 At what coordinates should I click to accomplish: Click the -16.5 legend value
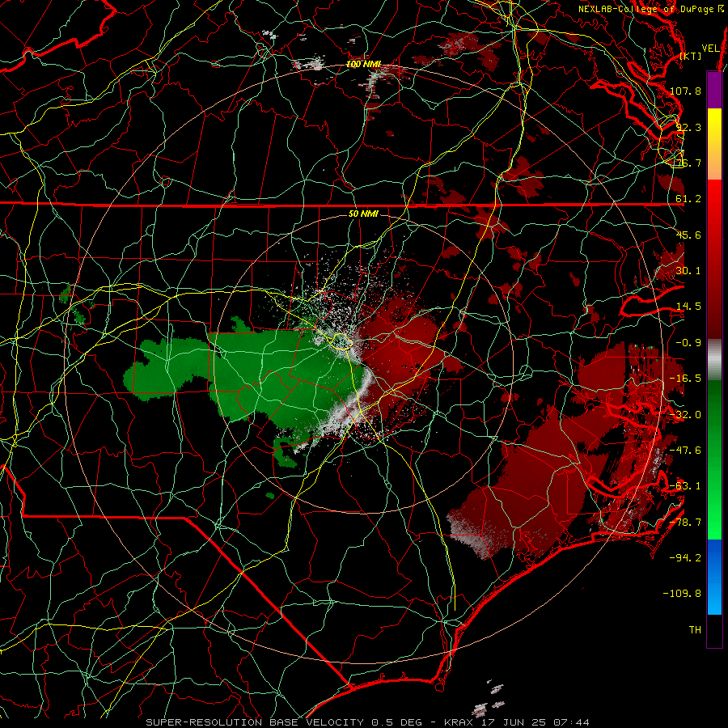pos(685,379)
